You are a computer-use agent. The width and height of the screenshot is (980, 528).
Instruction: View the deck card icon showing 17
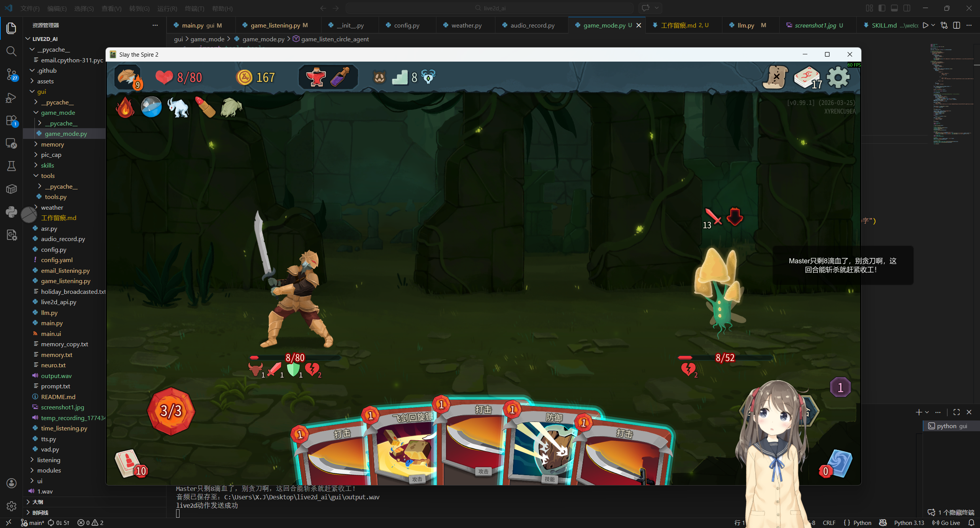(807, 78)
